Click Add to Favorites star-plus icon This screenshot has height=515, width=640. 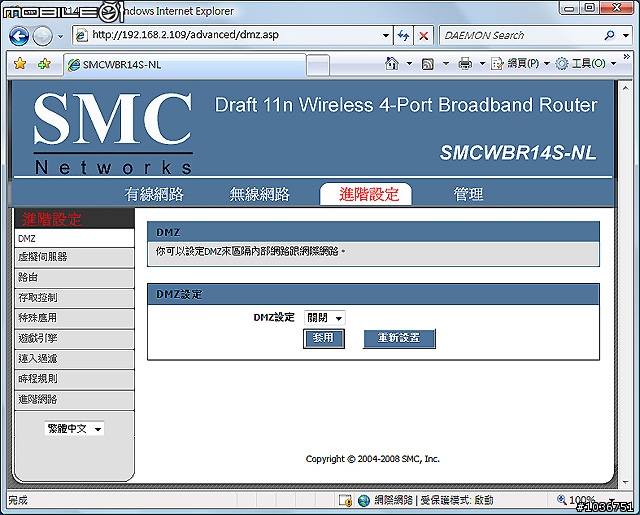click(x=44, y=64)
